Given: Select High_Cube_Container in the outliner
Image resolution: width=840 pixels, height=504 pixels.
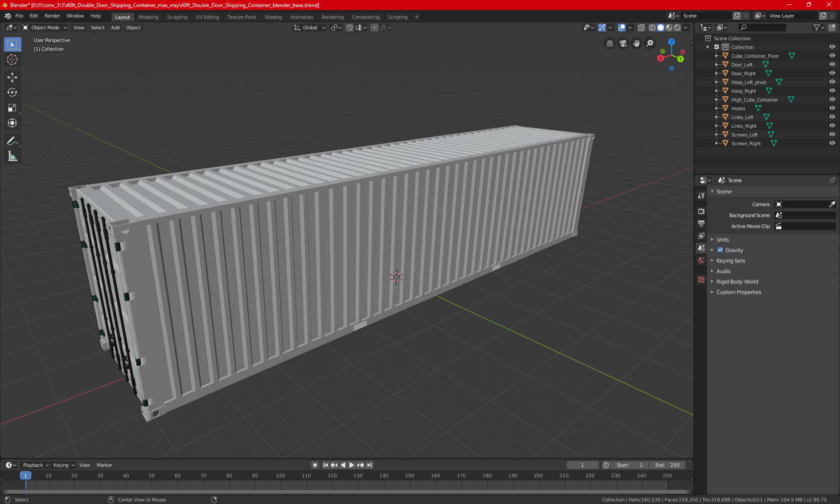Looking at the screenshot, I should [x=754, y=100].
